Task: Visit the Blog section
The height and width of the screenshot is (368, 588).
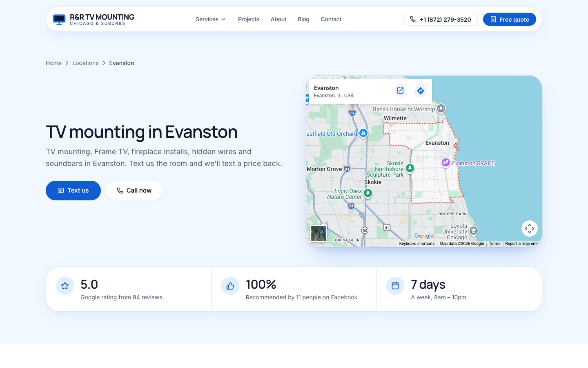Action: (303, 19)
